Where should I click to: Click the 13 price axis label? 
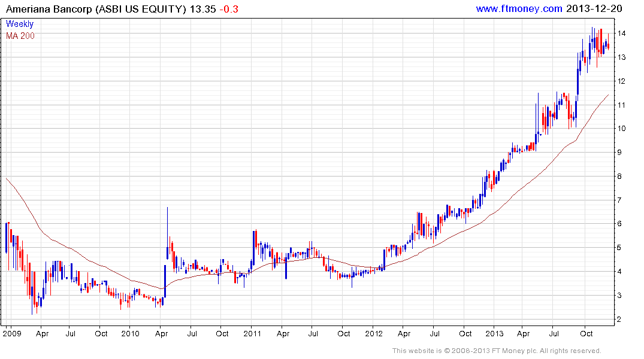(621, 57)
